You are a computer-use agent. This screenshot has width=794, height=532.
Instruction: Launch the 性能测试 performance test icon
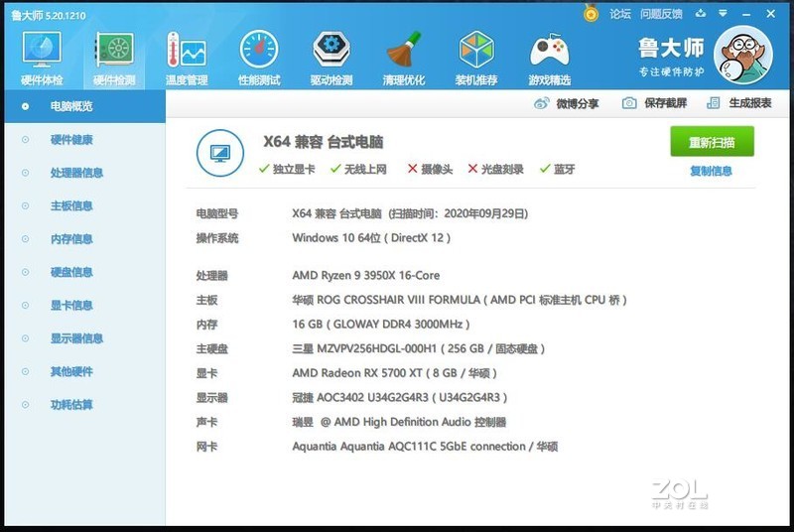[259, 58]
